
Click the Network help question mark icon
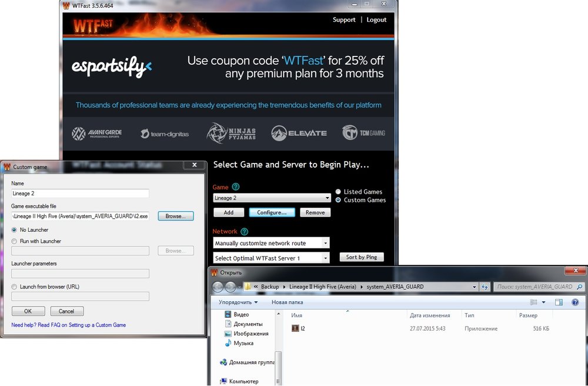(x=244, y=232)
